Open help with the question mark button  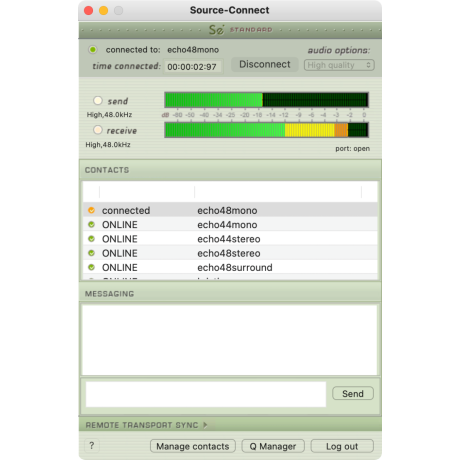[x=92, y=446]
